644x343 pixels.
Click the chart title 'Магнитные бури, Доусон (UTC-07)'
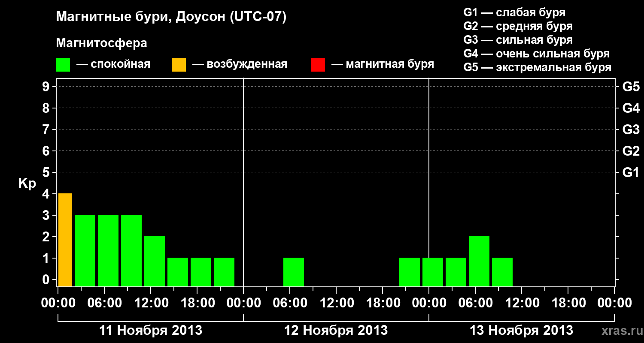(171, 17)
